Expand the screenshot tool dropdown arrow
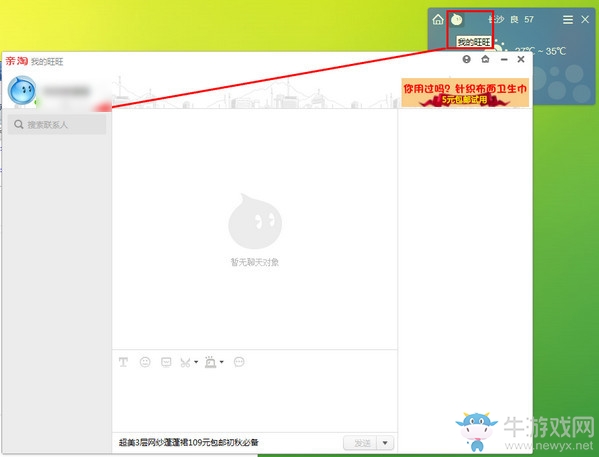Screen dimensions: 599x457 point(196,362)
